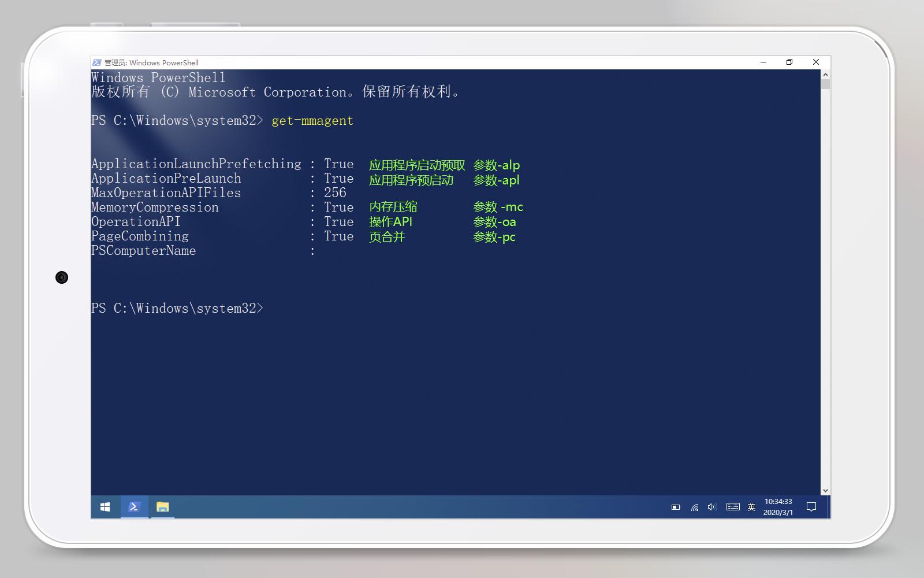
Task: Open the speaker volume icon
Action: (x=711, y=506)
